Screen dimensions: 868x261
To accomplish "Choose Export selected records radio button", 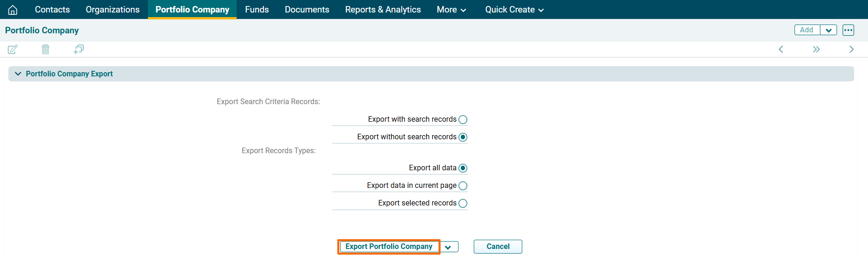I will pos(463,204).
